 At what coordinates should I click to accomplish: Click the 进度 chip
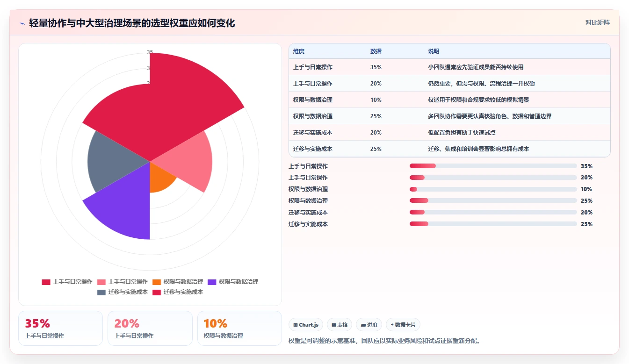pos(369,325)
